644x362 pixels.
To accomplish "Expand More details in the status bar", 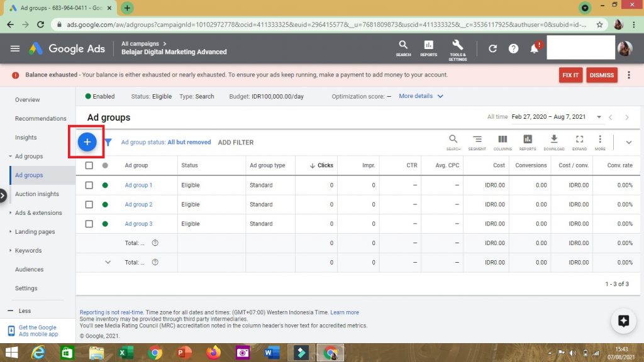I will click(x=421, y=96).
